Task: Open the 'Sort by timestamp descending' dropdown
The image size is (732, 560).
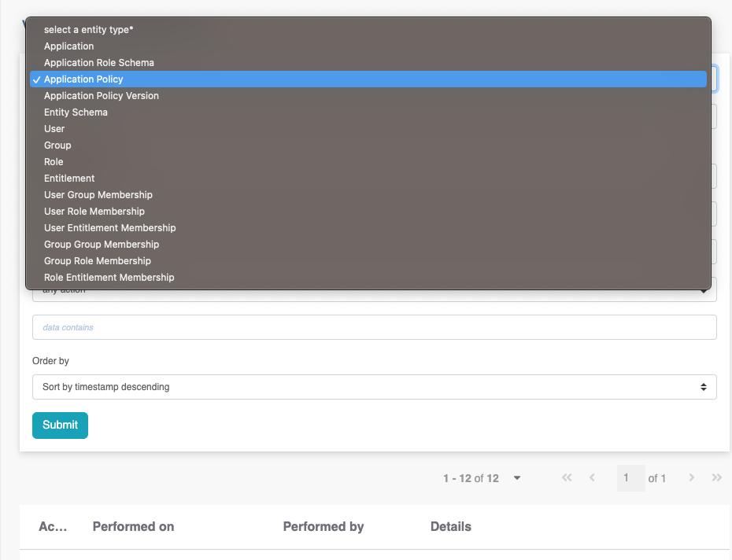Action: (375, 387)
